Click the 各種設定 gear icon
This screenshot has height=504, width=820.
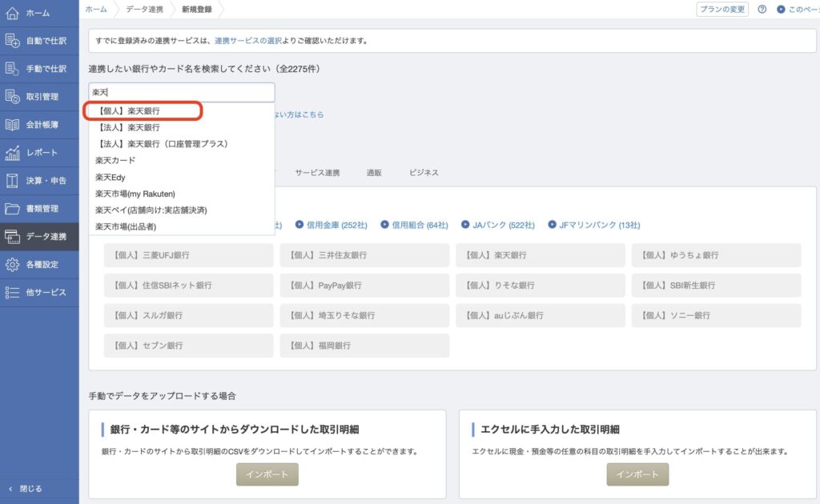(x=12, y=264)
